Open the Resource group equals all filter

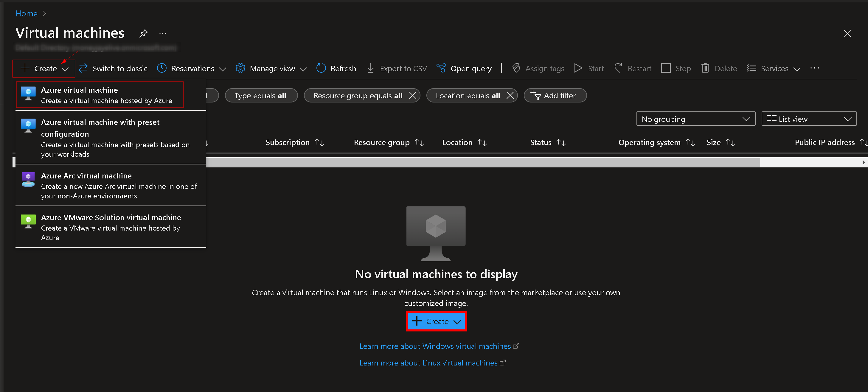[358, 95]
